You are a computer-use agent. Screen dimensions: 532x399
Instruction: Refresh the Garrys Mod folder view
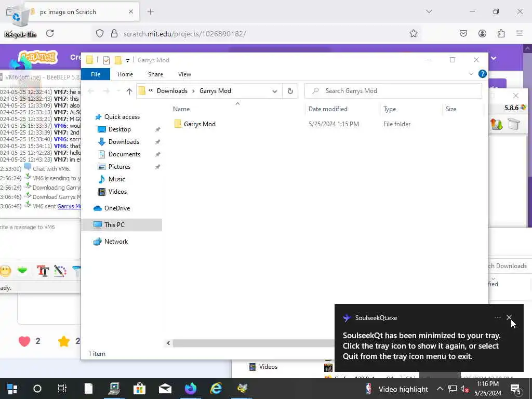tap(290, 91)
